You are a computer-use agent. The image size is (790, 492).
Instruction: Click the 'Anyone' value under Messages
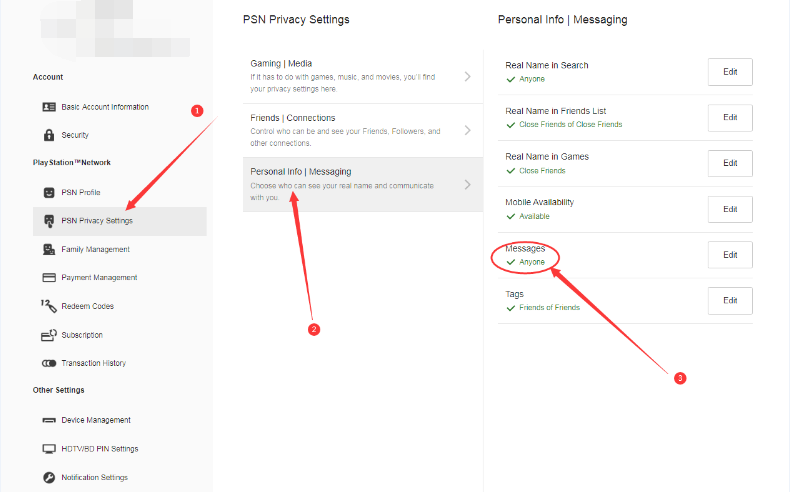click(532, 262)
